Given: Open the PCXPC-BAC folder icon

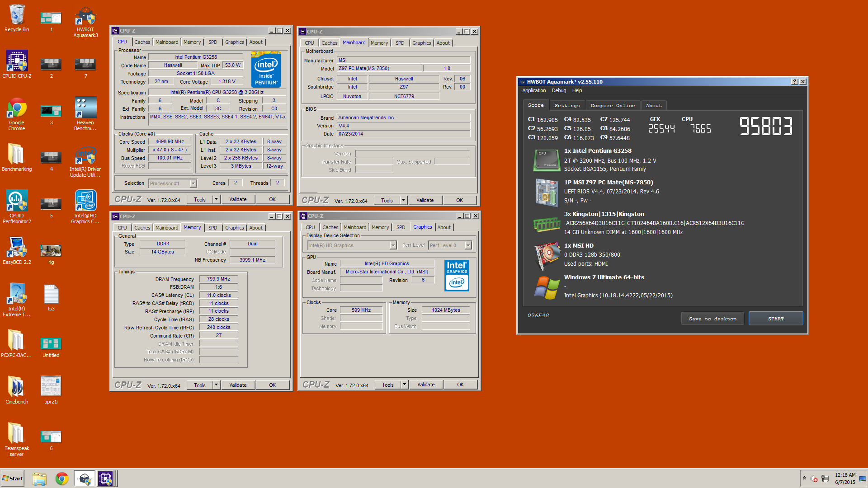Looking at the screenshot, I should point(17,343).
